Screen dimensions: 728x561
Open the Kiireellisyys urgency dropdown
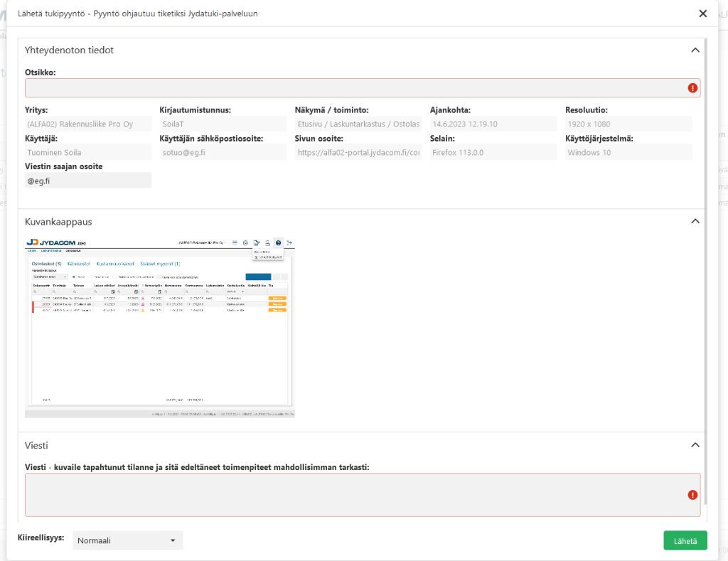pos(128,540)
